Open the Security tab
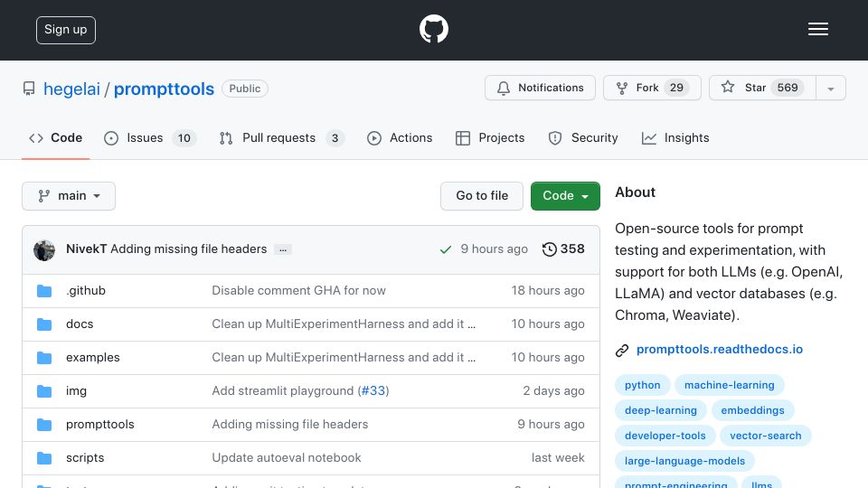The height and width of the screenshot is (488, 868). click(583, 137)
